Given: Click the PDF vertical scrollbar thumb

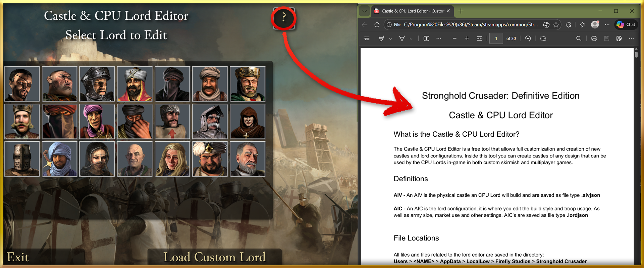Looking at the screenshot, I should (x=636, y=54).
